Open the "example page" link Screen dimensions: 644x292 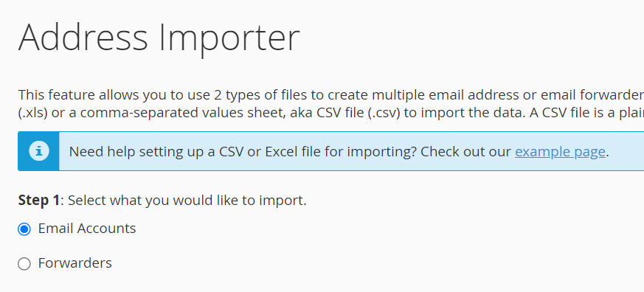(x=560, y=152)
